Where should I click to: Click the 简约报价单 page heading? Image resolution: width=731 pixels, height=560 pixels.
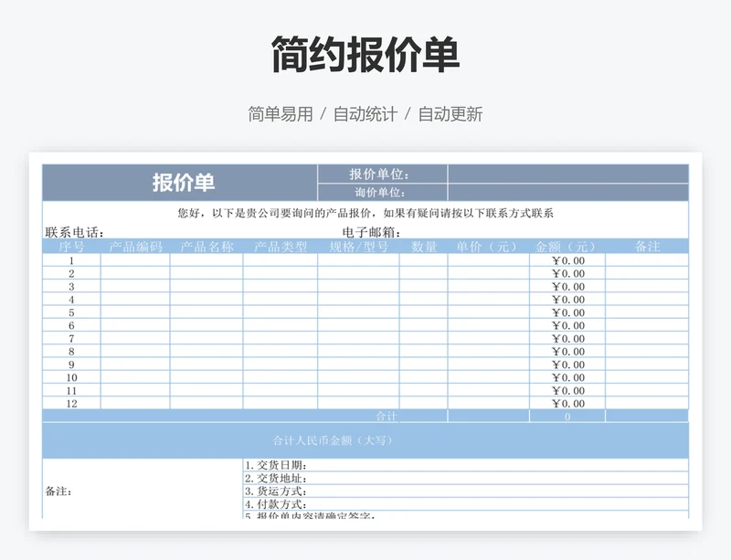[365, 54]
